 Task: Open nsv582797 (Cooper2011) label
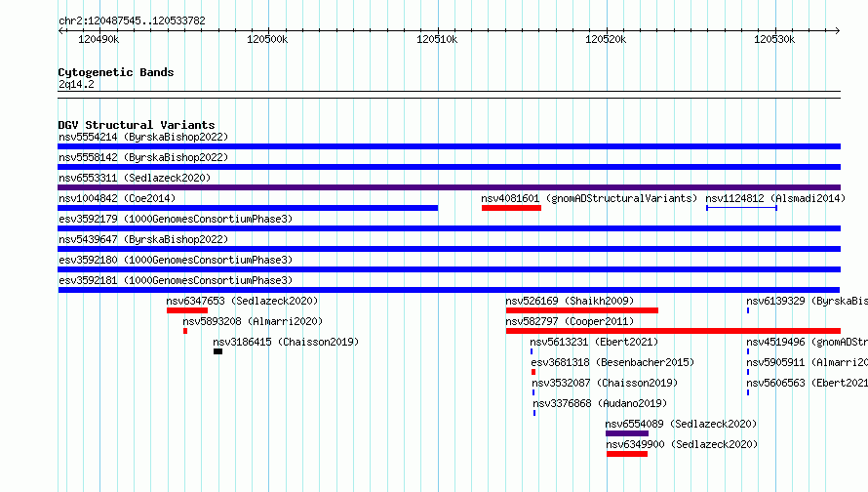pyautogui.click(x=570, y=321)
